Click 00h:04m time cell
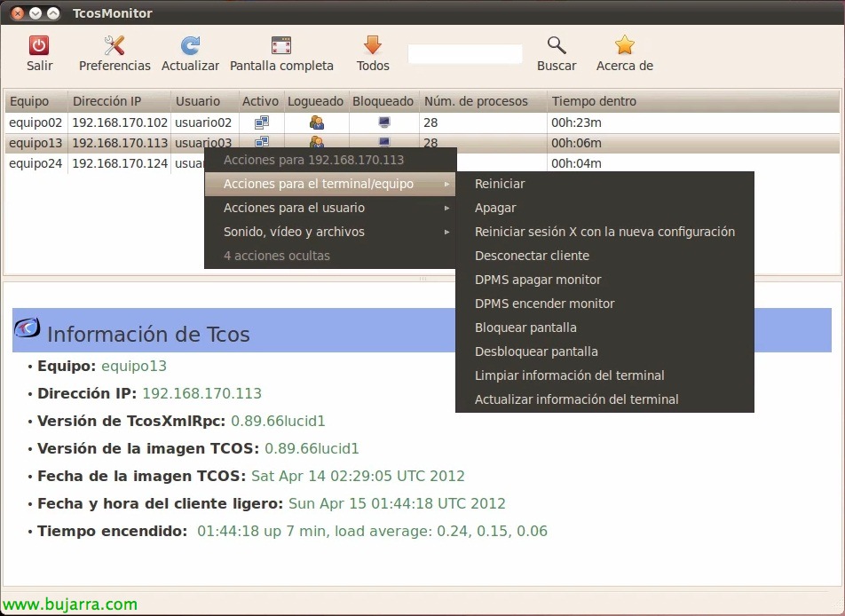845x616 pixels. [x=576, y=163]
